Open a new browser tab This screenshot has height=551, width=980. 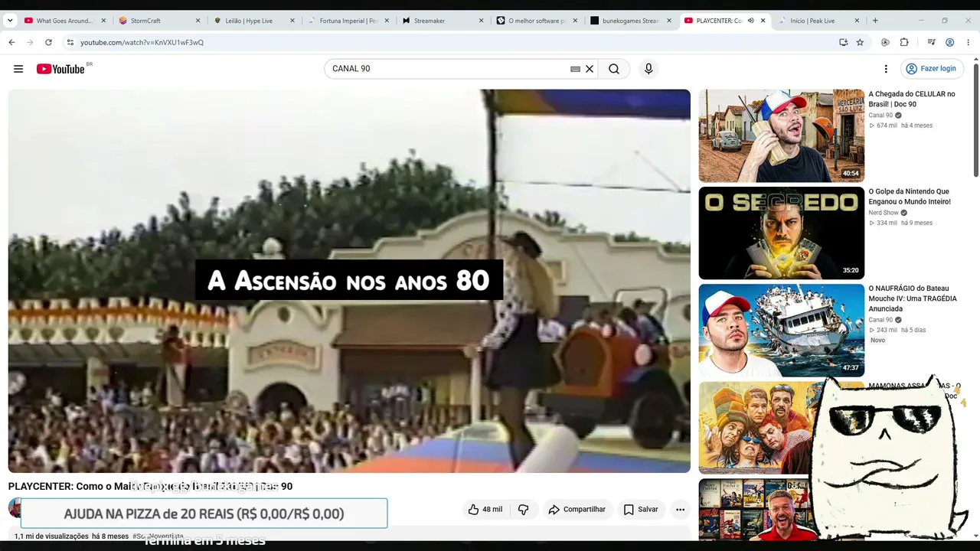[x=875, y=21]
